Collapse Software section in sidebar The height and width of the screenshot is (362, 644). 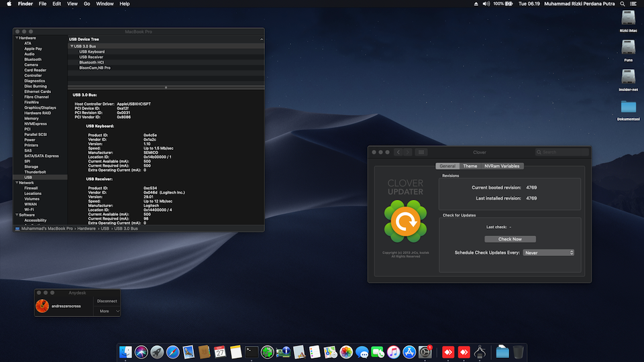[x=17, y=215]
